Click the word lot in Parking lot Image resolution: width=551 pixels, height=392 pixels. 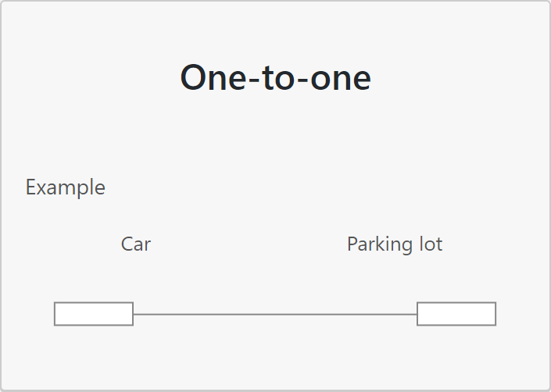(431, 244)
